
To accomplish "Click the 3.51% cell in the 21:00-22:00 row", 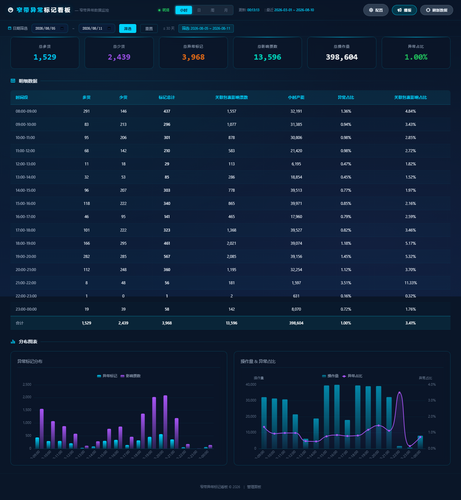I will point(346,283).
